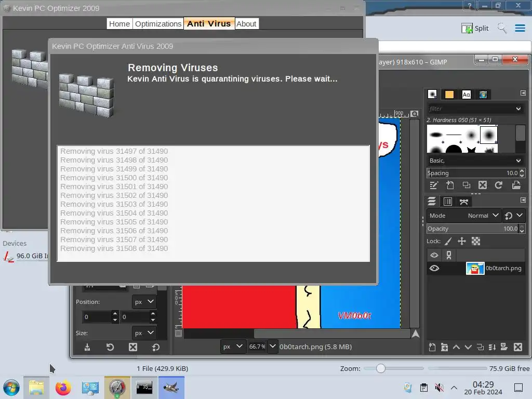Open the Size unit px dropdown

coord(144,333)
